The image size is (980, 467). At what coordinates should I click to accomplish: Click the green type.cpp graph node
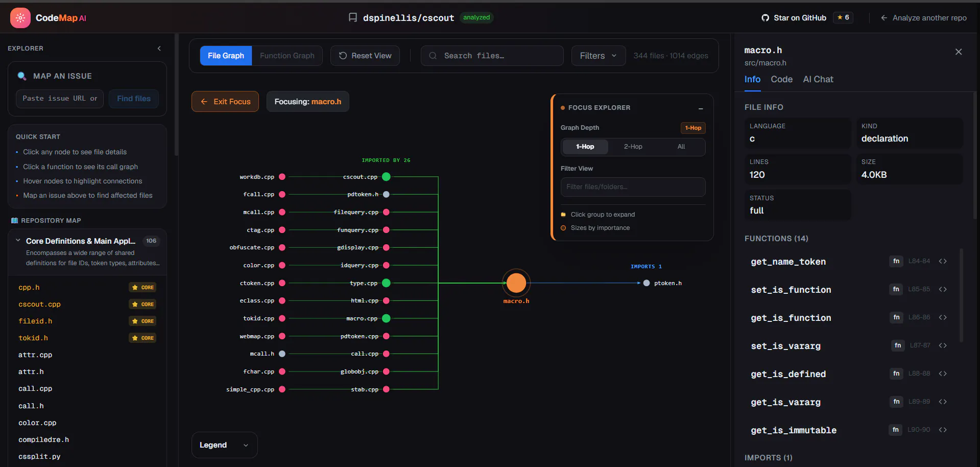click(386, 283)
